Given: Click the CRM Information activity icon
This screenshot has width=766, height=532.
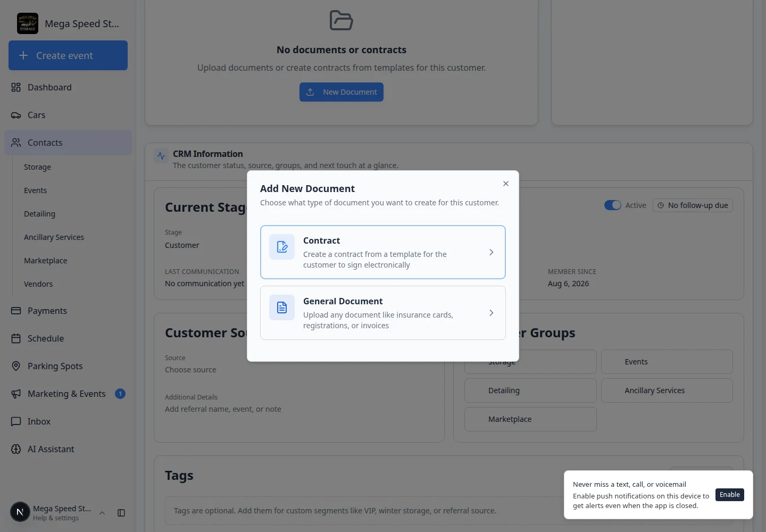Looking at the screenshot, I should pos(161,156).
